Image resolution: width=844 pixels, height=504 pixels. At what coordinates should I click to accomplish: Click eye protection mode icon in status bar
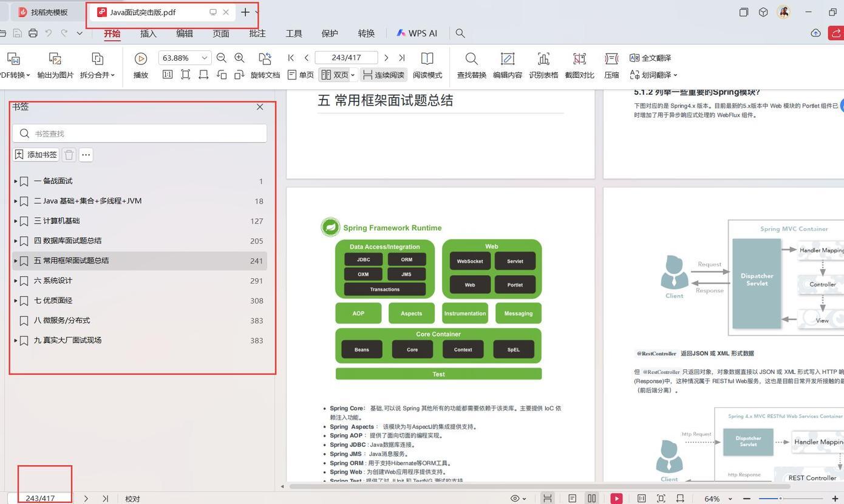515,499
